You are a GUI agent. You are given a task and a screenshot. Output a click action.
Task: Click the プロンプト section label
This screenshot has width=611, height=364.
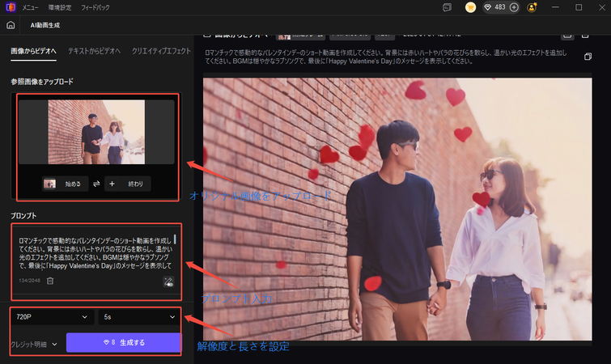click(x=23, y=216)
